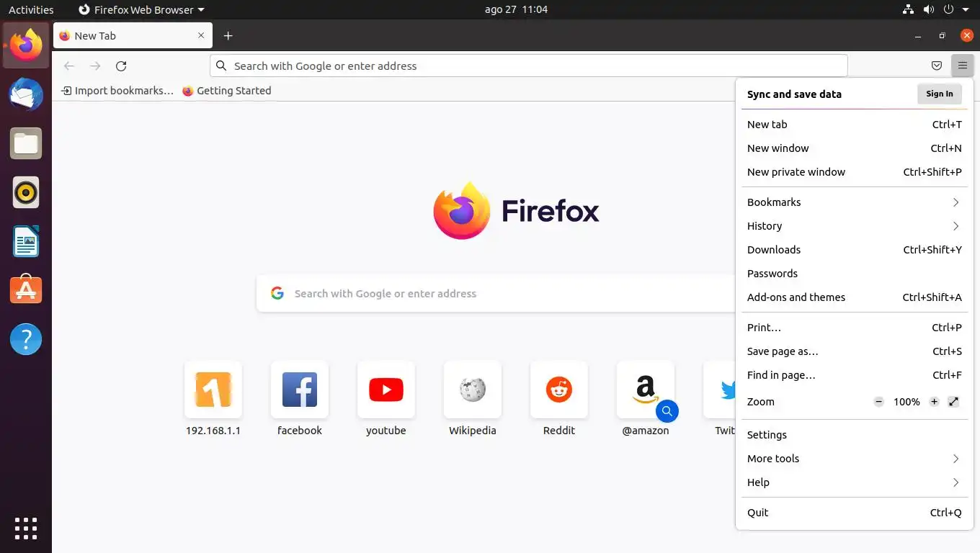980x553 pixels.
Task: Reload the current page
Action: click(121, 66)
